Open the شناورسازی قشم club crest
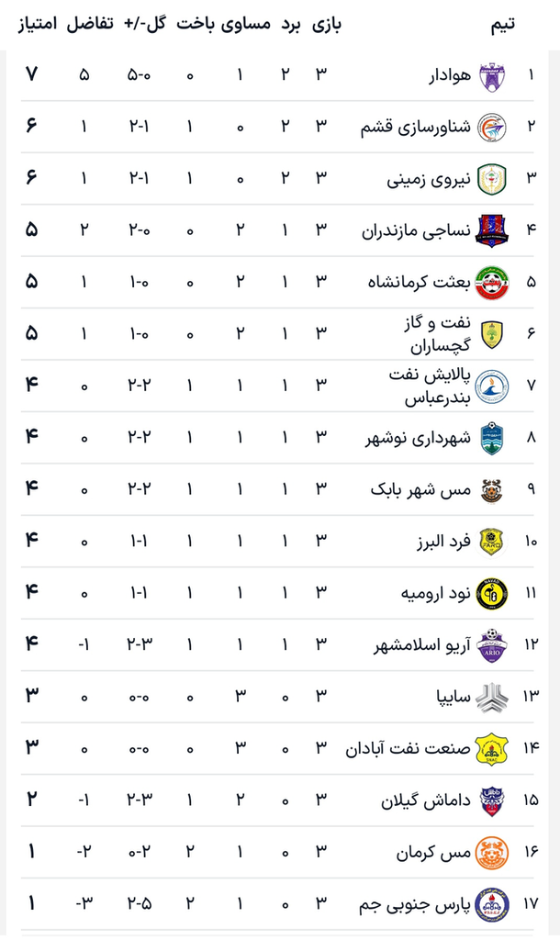 pyautogui.click(x=492, y=127)
